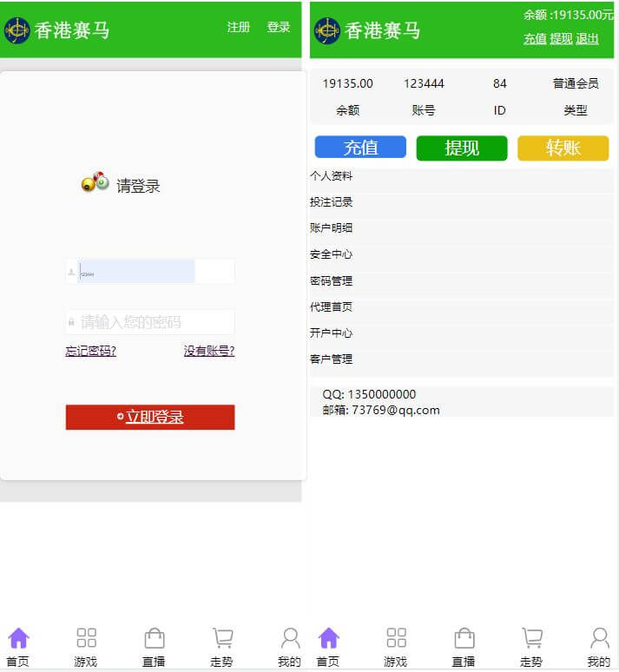Open 投注记录 from the account menu
619x672 pixels.
[332, 202]
